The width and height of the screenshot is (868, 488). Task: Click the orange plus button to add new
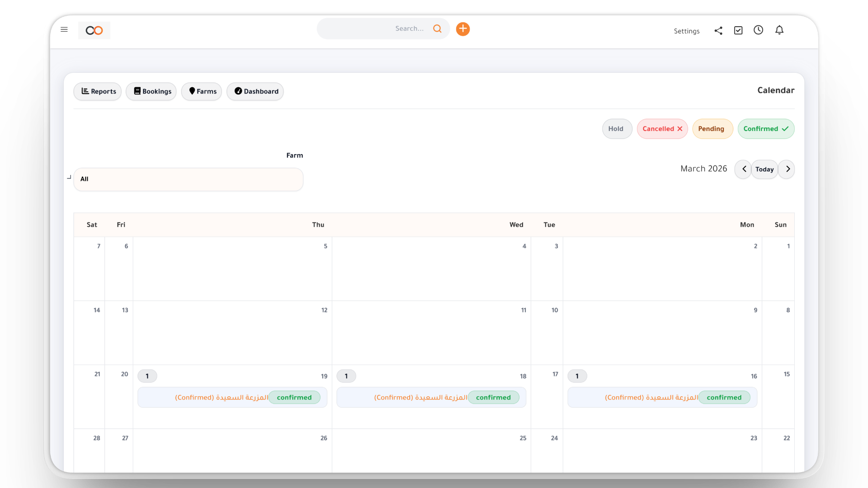click(x=462, y=28)
